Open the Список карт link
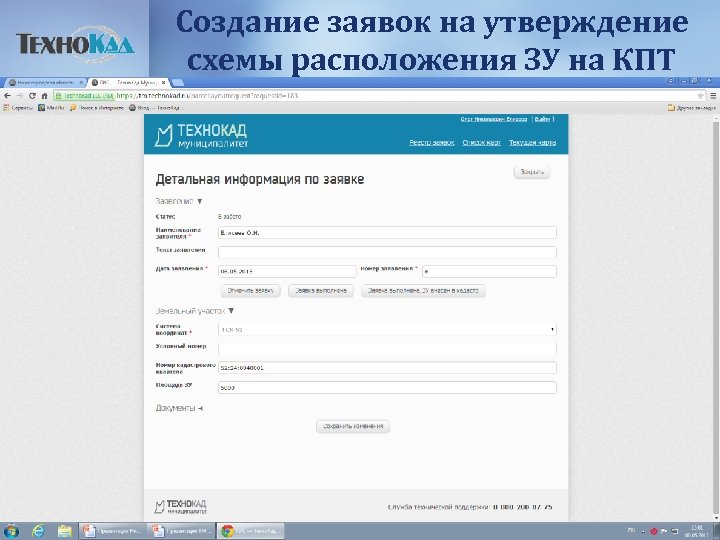The image size is (720, 540). click(481, 142)
